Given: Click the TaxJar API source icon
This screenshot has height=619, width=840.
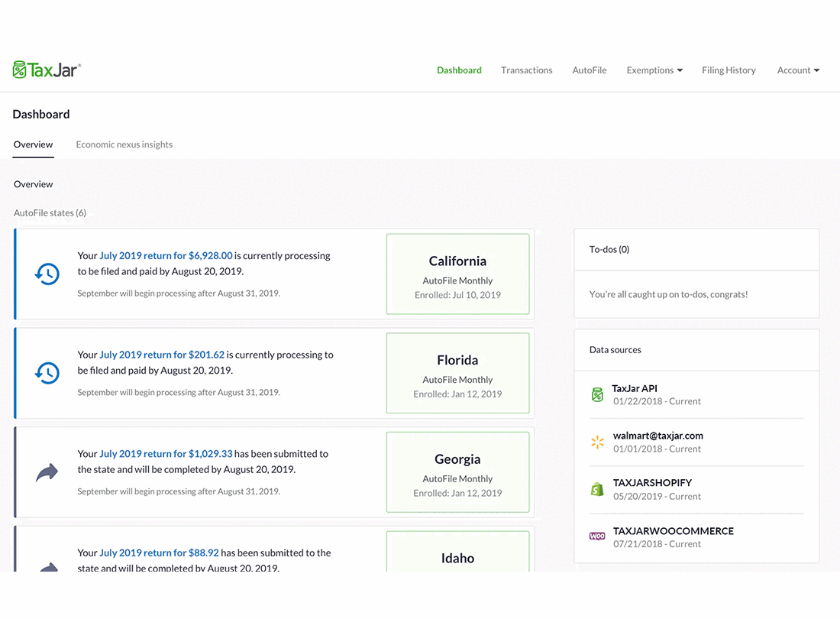Looking at the screenshot, I should (597, 394).
